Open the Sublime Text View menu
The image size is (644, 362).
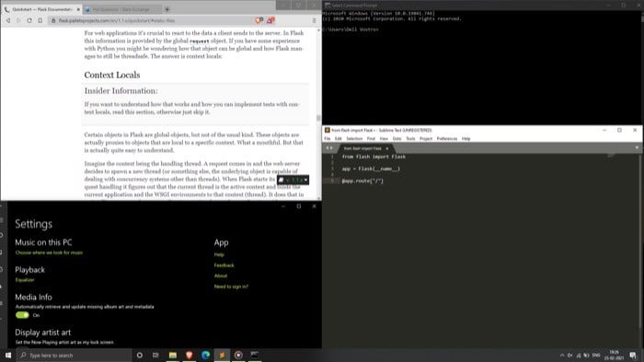click(x=384, y=139)
